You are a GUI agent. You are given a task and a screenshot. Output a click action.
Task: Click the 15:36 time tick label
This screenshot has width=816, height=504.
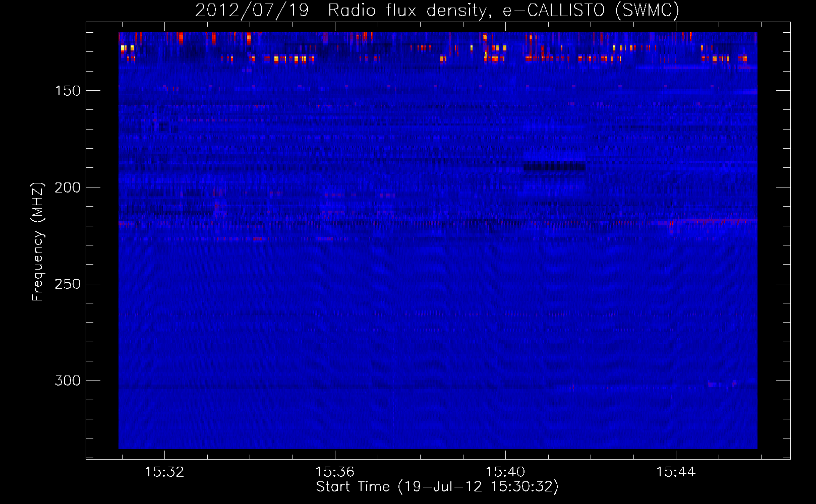[x=335, y=472]
